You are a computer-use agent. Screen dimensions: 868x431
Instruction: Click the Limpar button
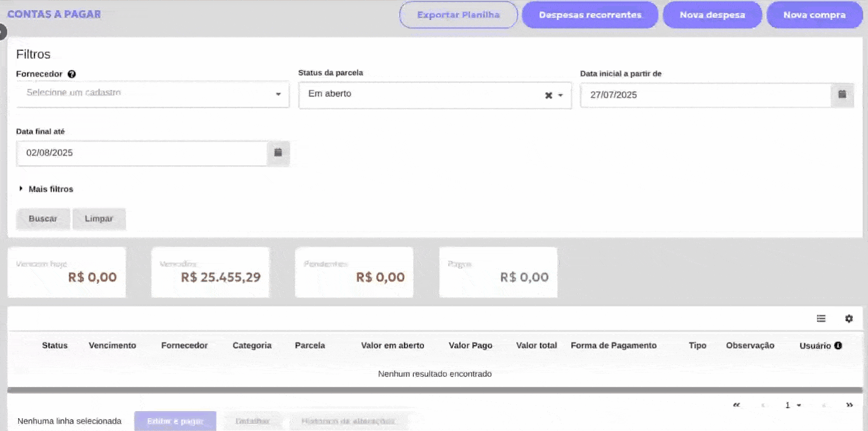[99, 219]
